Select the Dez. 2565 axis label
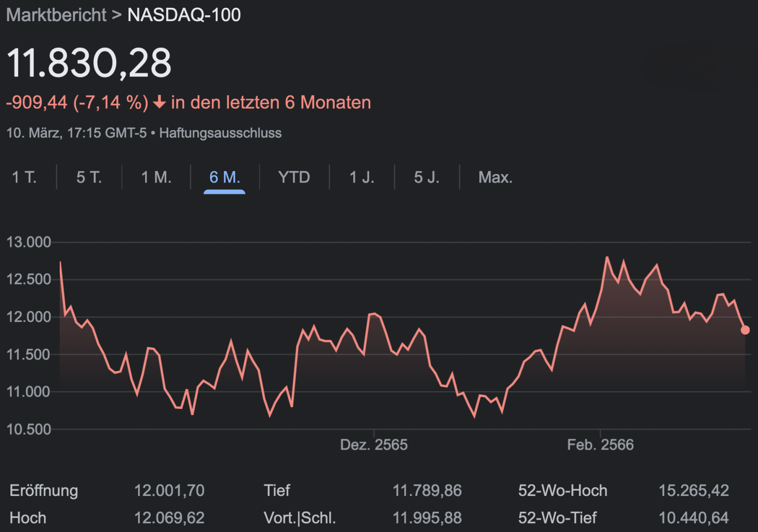The width and height of the screenshot is (758, 532). (374, 444)
